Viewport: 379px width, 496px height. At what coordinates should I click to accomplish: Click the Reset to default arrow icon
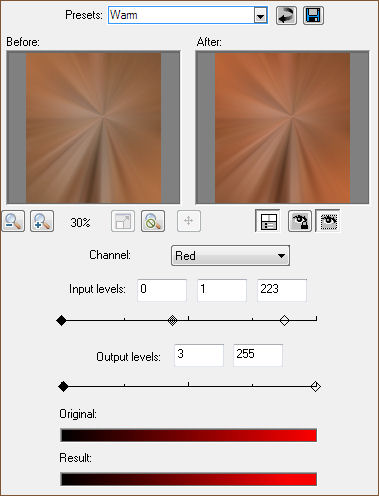tap(286, 16)
